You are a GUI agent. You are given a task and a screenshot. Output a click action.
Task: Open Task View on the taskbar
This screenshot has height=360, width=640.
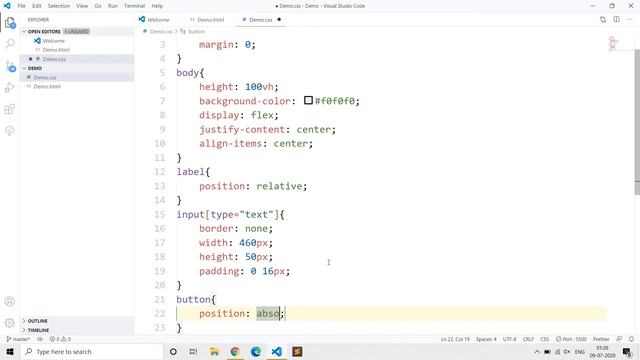point(193,351)
